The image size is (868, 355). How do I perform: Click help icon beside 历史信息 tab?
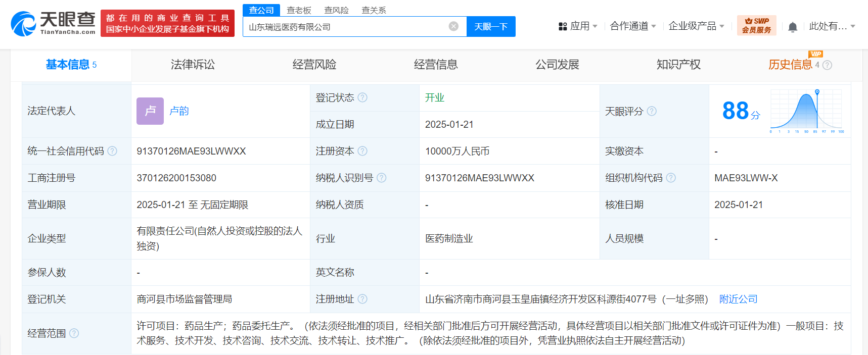[827, 65]
